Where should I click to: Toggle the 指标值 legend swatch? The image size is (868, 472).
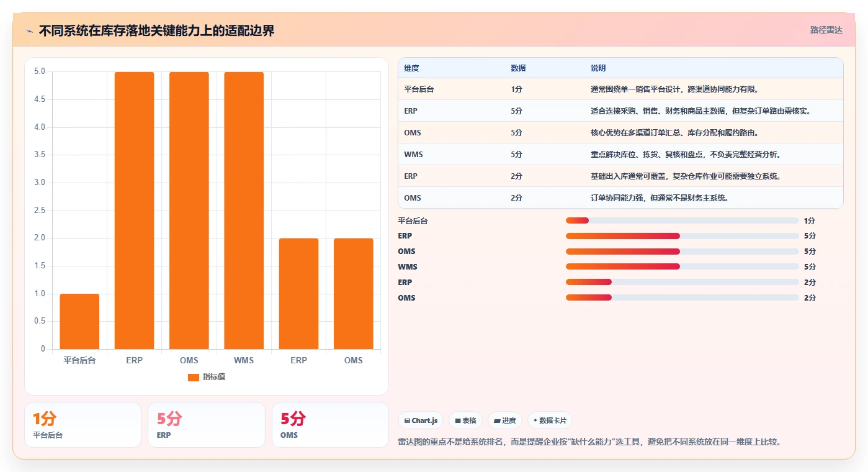click(x=194, y=377)
